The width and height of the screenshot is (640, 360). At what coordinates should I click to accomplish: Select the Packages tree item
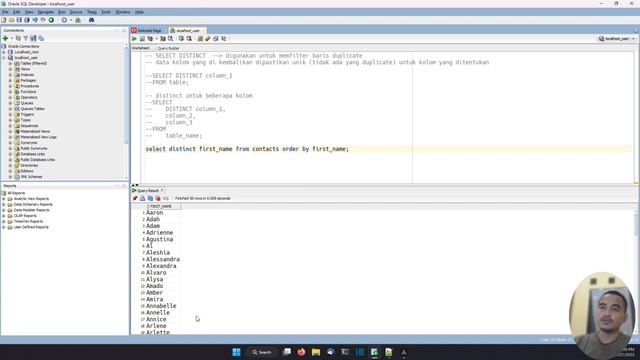coord(28,81)
